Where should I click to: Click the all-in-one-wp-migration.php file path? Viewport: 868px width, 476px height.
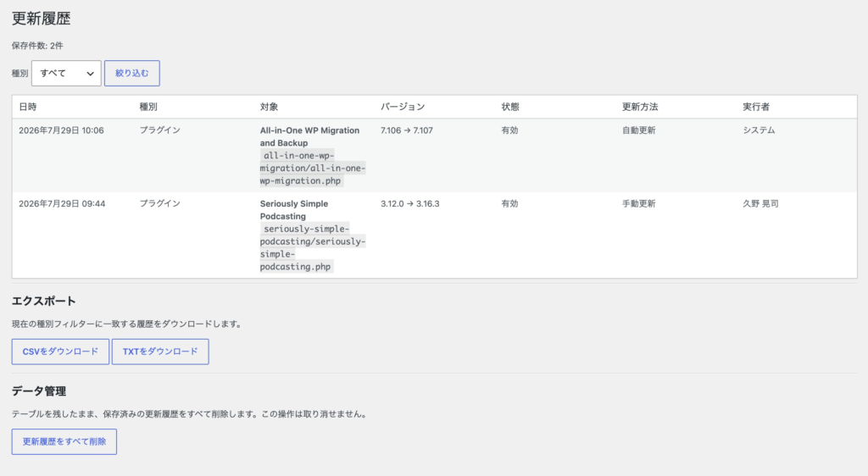pyautogui.click(x=313, y=168)
